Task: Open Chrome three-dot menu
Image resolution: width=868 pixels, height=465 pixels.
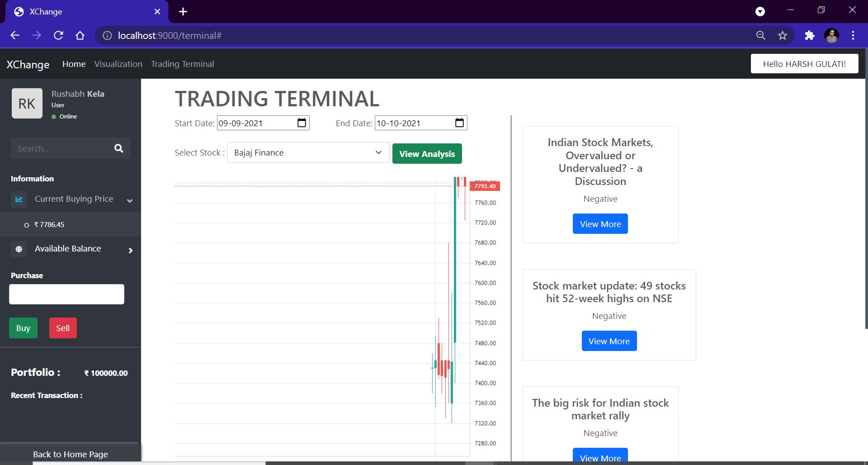Action: coord(853,35)
